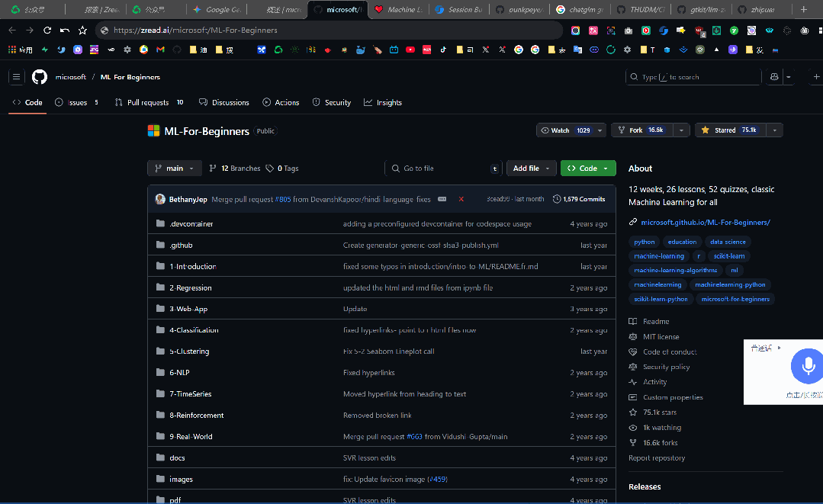
Task: Expand the Copilot dropdown arrow in the header
Action: (789, 77)
